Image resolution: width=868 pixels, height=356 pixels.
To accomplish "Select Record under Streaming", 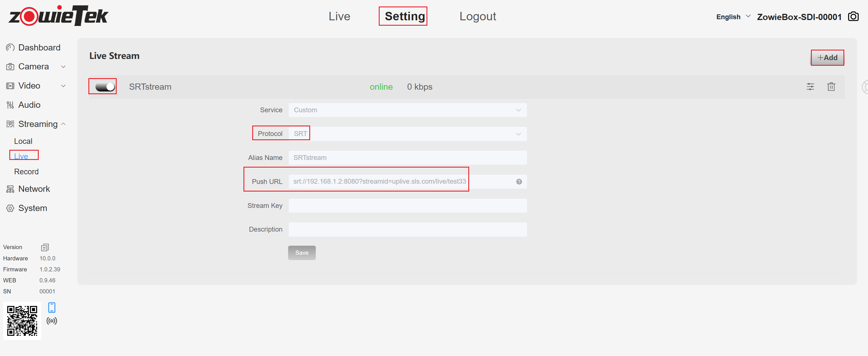I will click(x=26, y=172).
